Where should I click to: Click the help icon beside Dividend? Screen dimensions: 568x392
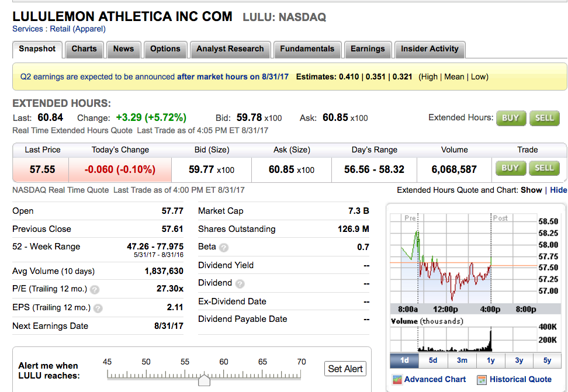240,284
